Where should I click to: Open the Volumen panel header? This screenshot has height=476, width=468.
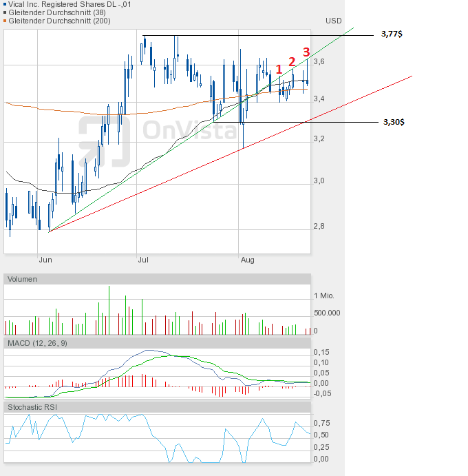pyautogui.click(x=23, y=279)
